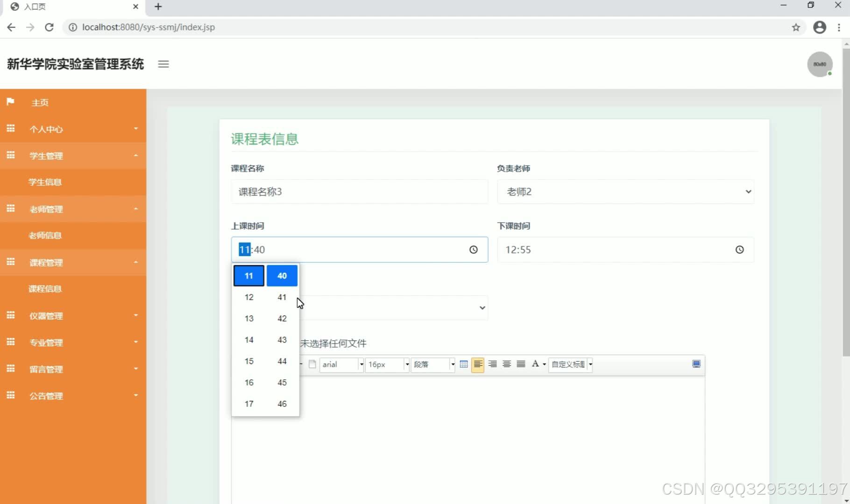Select minute 45 in time picker
This screenshot has width=850, height=504.
coord(282,383)
